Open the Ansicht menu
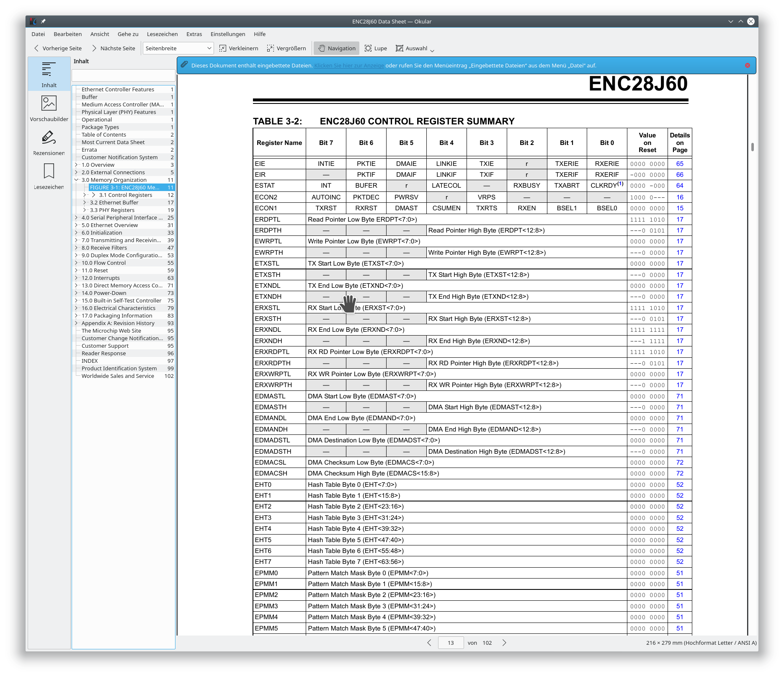This screenshot has width=784, height=677. 100,34
